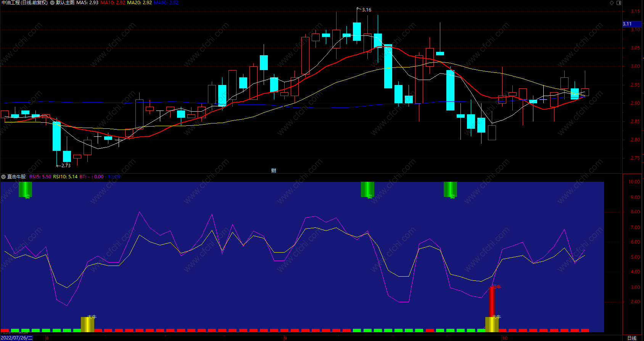Click the month 9 marker on the time axis
This screenshot has height=341, width=644.
285,338
